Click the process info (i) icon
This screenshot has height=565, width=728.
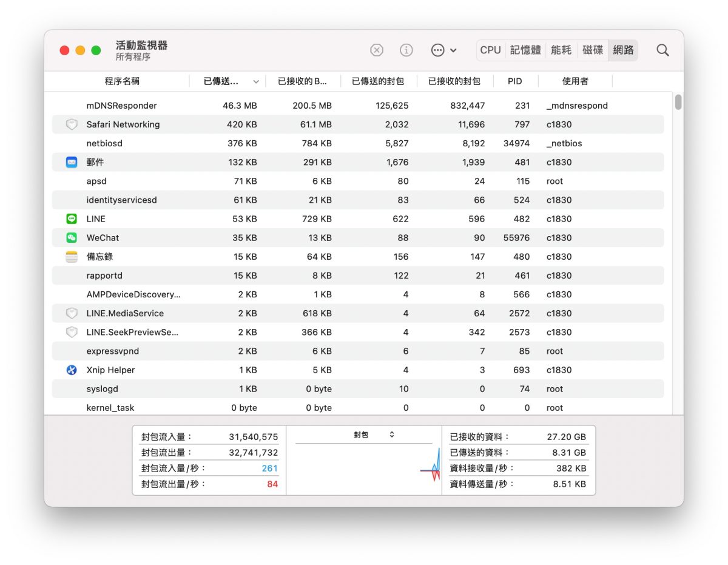pyautogui.click(x=406, y=50)
